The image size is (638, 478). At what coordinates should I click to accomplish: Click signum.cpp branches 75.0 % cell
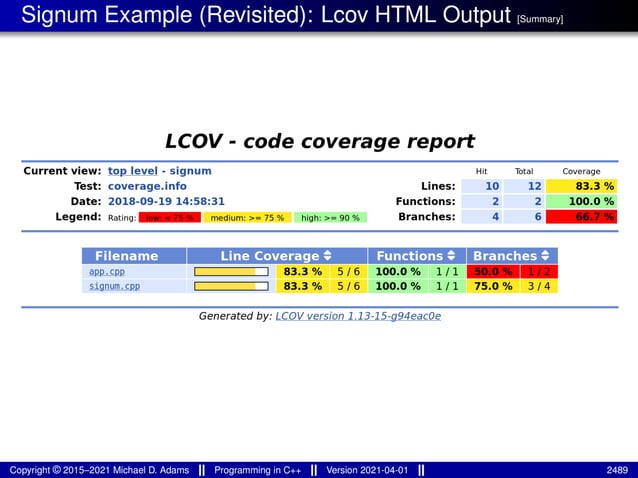tap(493, 286)
